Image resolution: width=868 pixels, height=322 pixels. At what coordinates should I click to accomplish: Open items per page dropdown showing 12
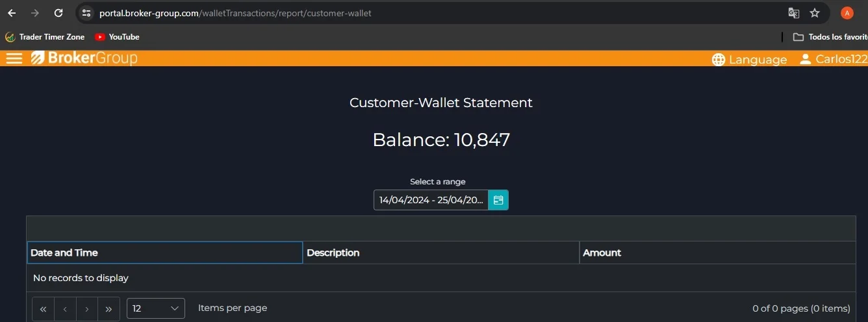156,308
